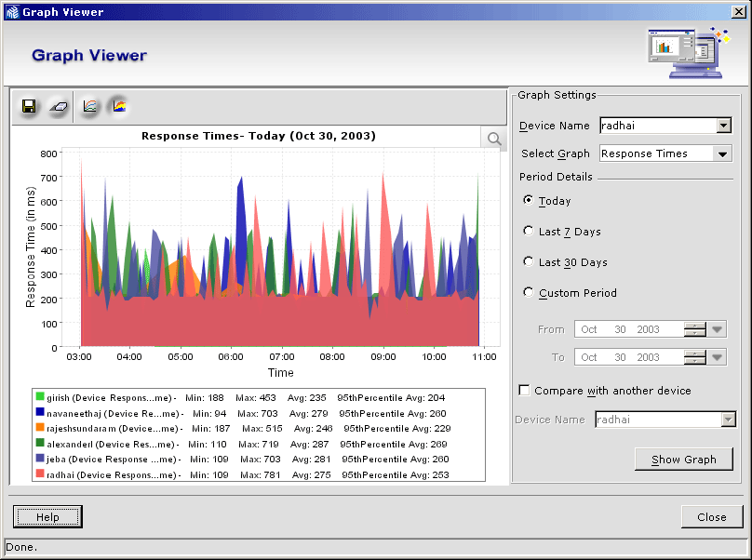Click the eraser clear icon in toolbar
The image size is (752, 560).
58,107
